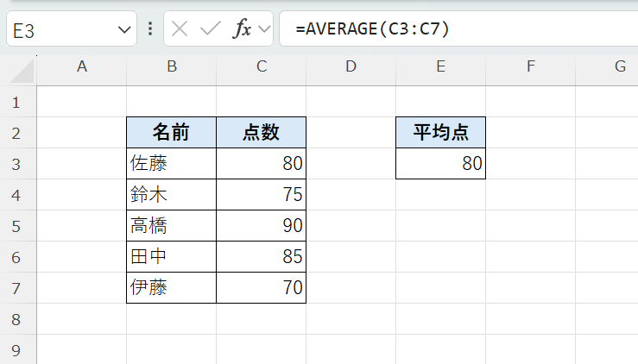Click the three-dot formula bar grip handle
This screenshot has height=364, width=638.
[150, 29]
